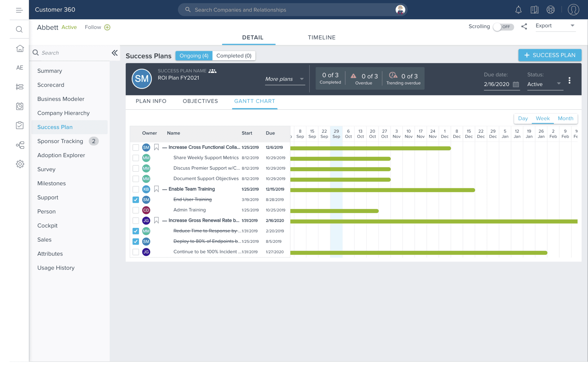Open the More plans dropdown
This screenshot has height=373, width=588.
tap(284, 79)
